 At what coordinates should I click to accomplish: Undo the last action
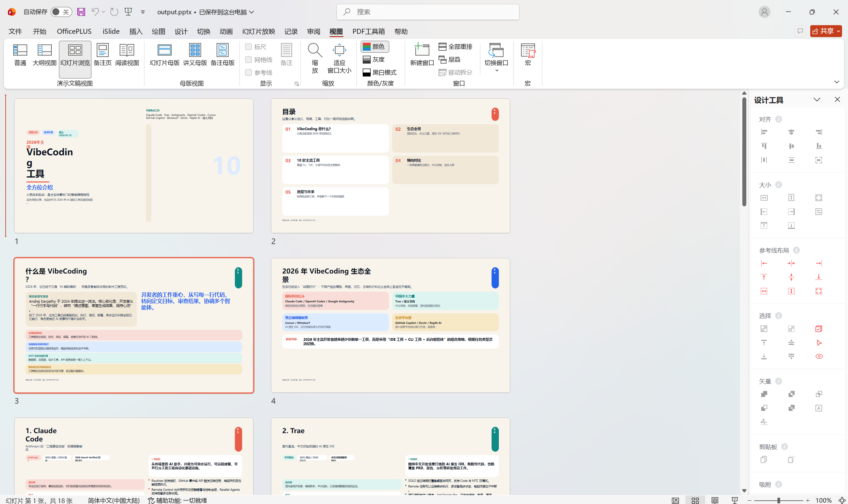[95, 12]
